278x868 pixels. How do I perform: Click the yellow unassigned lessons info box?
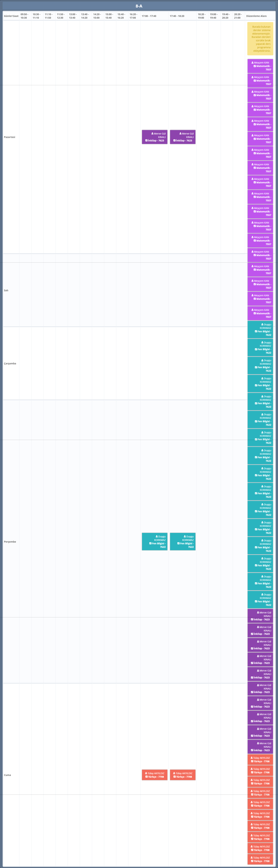[260, 39]
